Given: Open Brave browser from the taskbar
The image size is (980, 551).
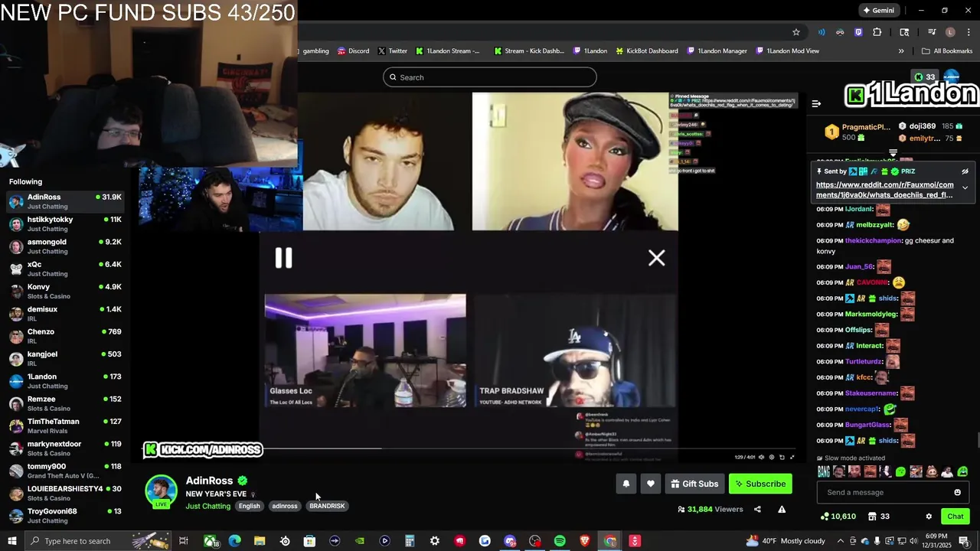Looking at the screenshot, I should pyautogui.click(x=585, y=541).
